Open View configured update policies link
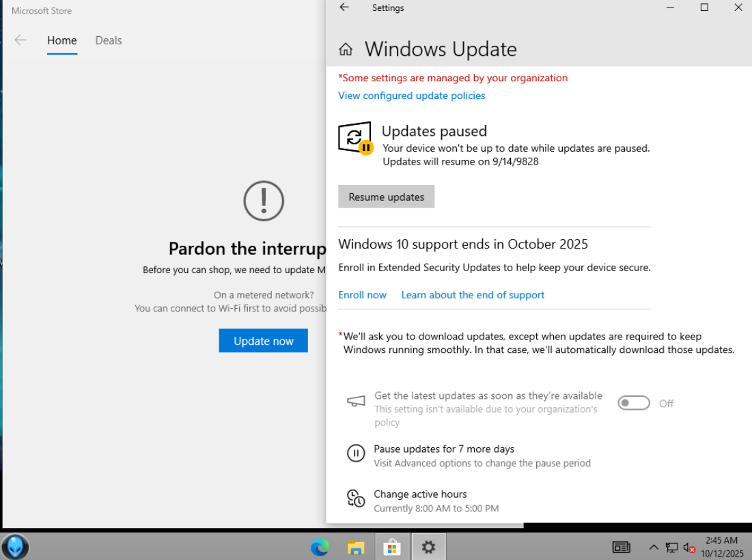This screenshot has height=560, width=752. click(411, 96)
